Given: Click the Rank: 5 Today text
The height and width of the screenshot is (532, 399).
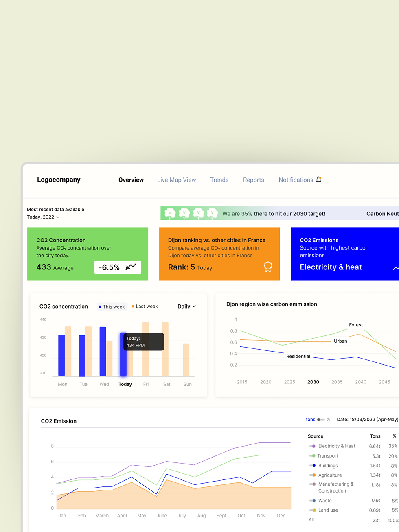Looking at the screenshot, I should (190, 267).
